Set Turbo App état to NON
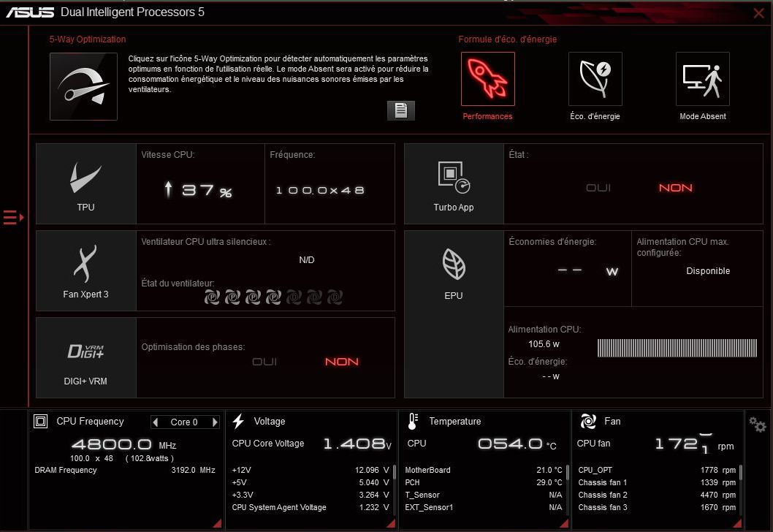 [675, 188]
